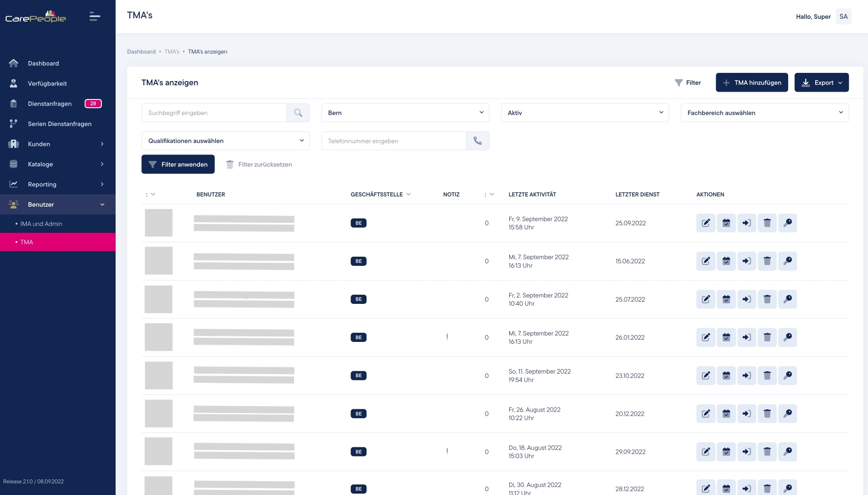Open the Bern location dropdown
The width and height of the screenshot is (868, 495).
pos(405,113)
